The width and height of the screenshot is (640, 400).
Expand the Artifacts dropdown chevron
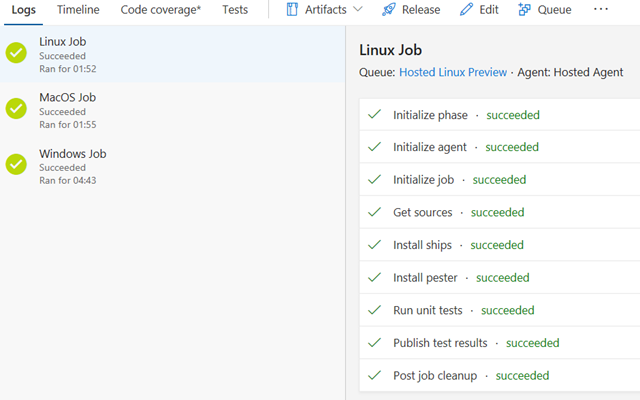(x=358, y=10)
